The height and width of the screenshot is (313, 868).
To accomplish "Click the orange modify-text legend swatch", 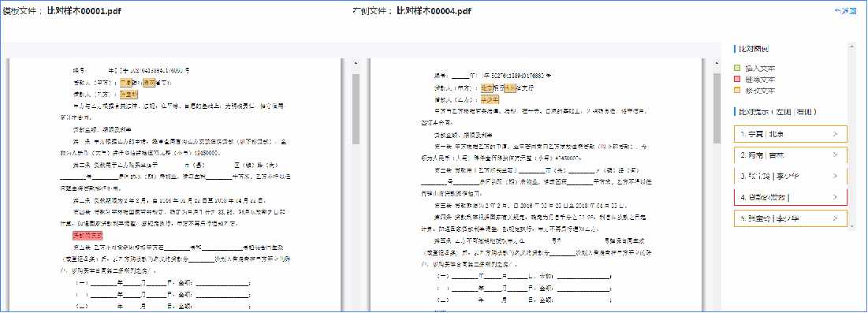I will [737, 91].
